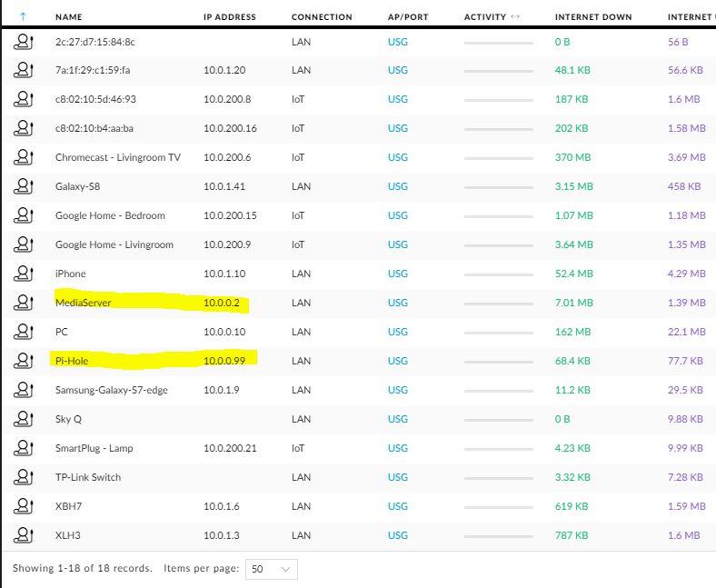This screenshot has width=716, height=588.
Task: Click the client icon beside Galaxy-S8
Action: point(24,186)
